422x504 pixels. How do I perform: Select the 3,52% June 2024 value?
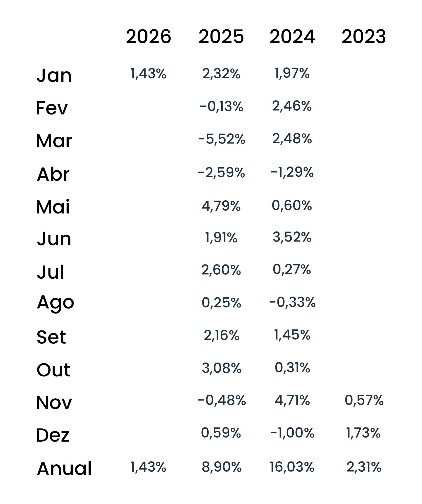pyautogui.click(x=292, y=237)
